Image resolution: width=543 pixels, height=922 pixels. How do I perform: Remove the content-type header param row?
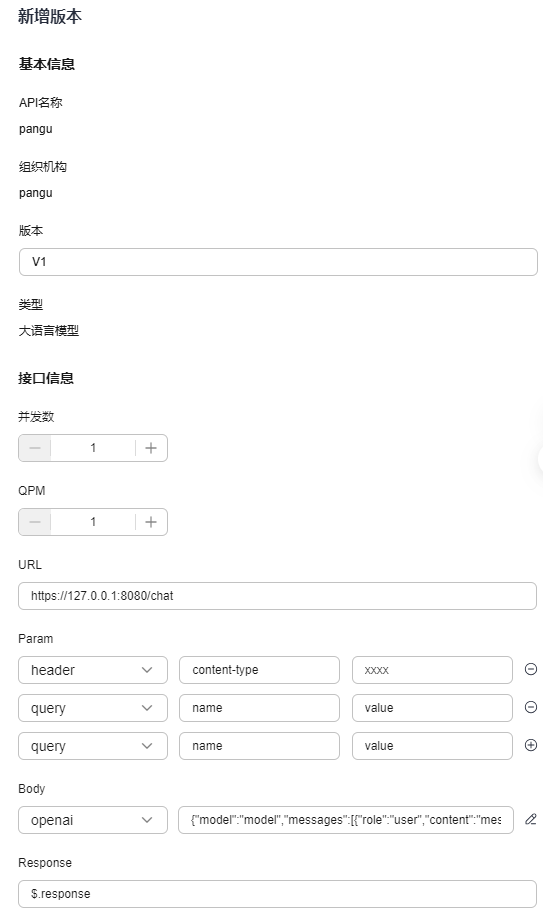[x=531, y=669]
